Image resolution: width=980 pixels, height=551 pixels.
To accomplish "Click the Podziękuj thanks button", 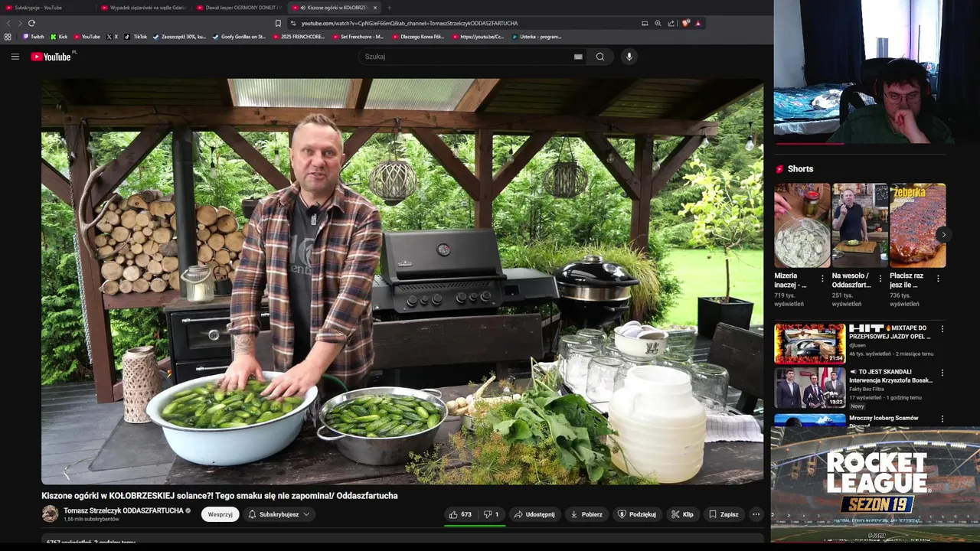I will (x=637, y=514).
